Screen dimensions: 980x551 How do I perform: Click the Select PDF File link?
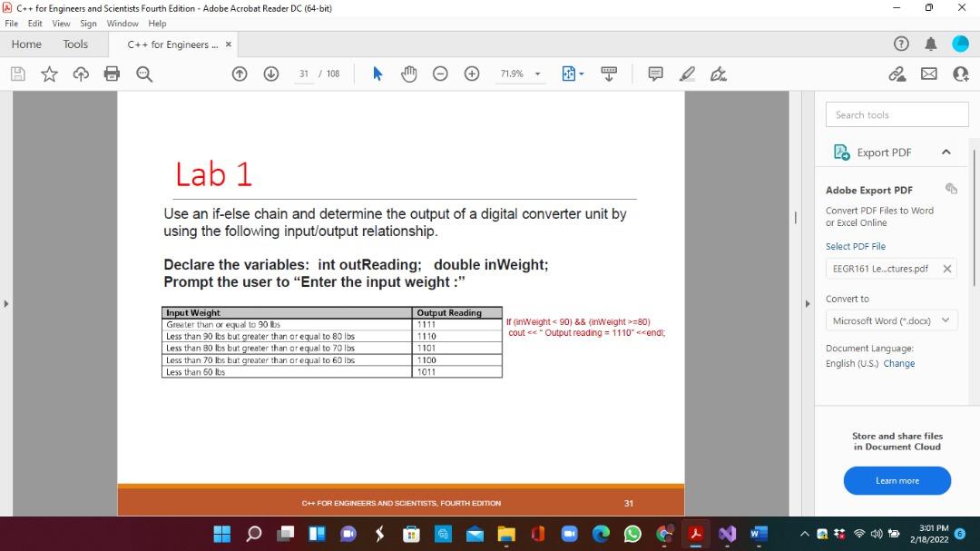[856, 246]
